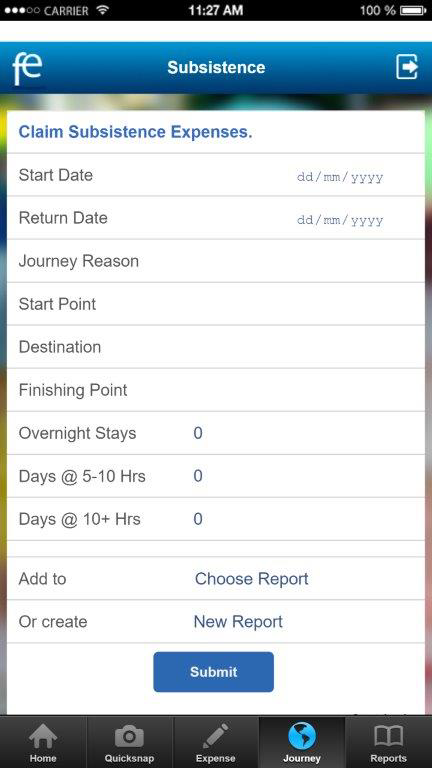Open the Home tab
The width and height of the screenshot is (432, 768).
click(x=43, y=743)
